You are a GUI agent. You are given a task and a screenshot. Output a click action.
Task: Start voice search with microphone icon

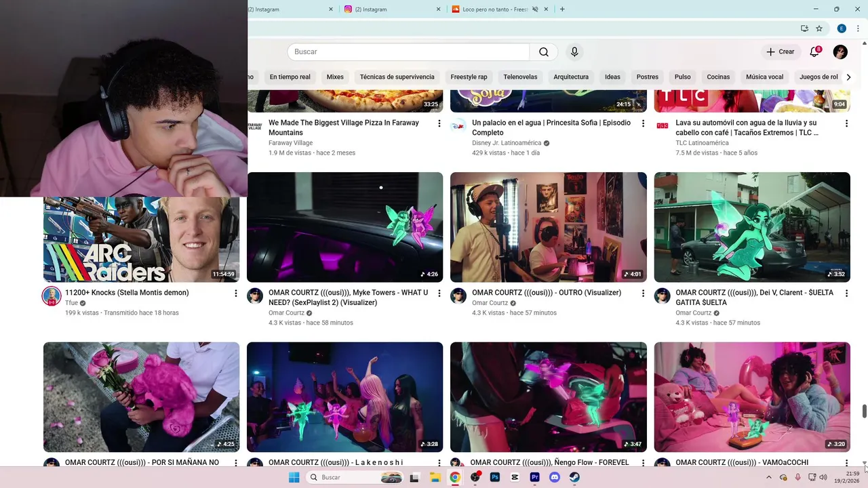click(x=574, y=52)
